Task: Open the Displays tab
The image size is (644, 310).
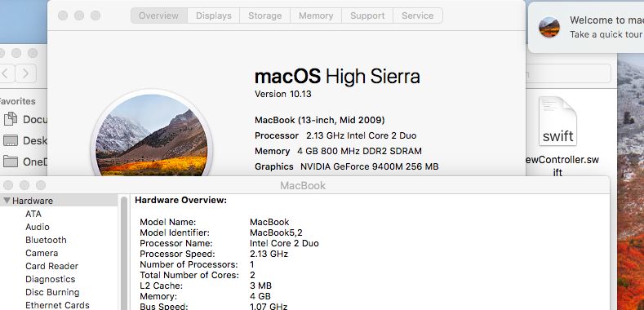Action: (x=214, y=15)
